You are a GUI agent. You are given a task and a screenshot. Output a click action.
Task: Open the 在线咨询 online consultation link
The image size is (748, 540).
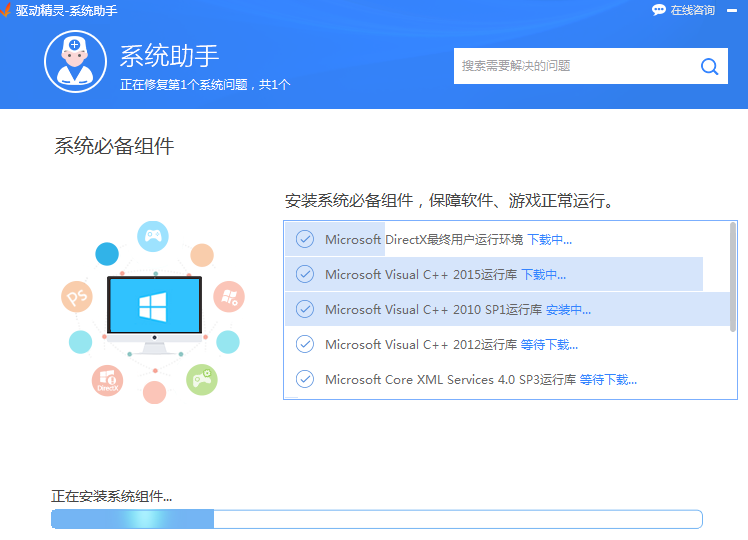pos(693,10)
